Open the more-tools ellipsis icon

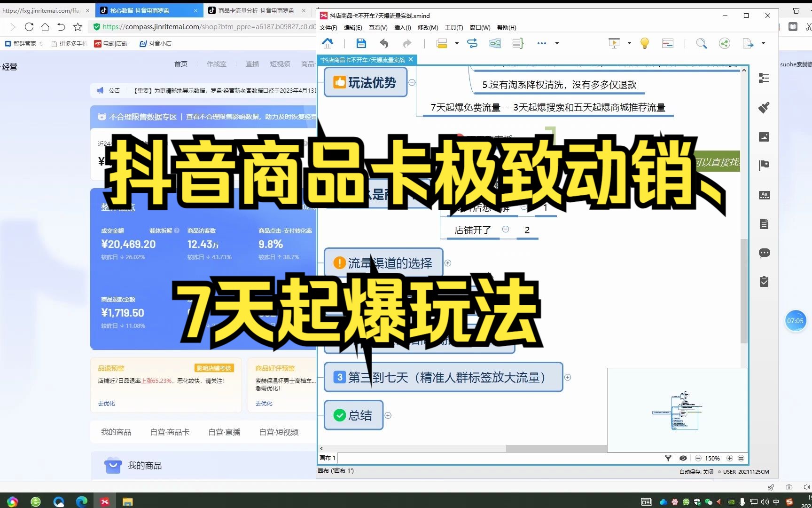pos(542,43)
